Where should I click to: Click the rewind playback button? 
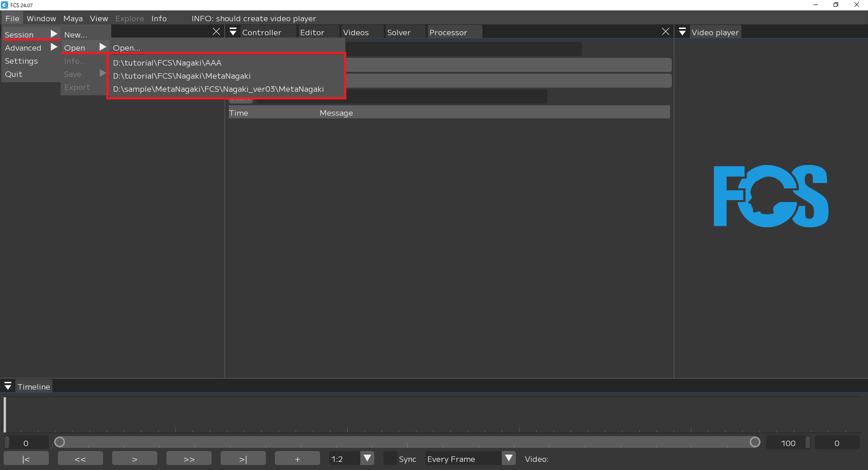click(x=80, y=459)
